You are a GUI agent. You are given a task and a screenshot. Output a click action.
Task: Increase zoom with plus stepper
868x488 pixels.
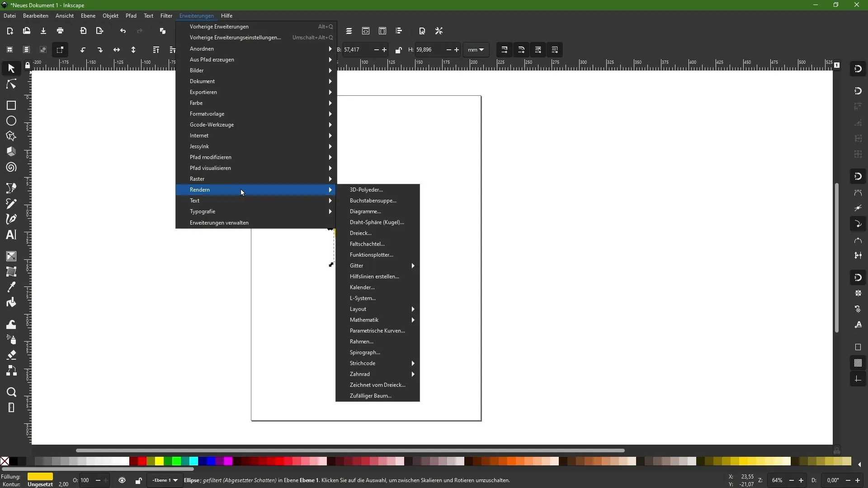tap(801, 480)
